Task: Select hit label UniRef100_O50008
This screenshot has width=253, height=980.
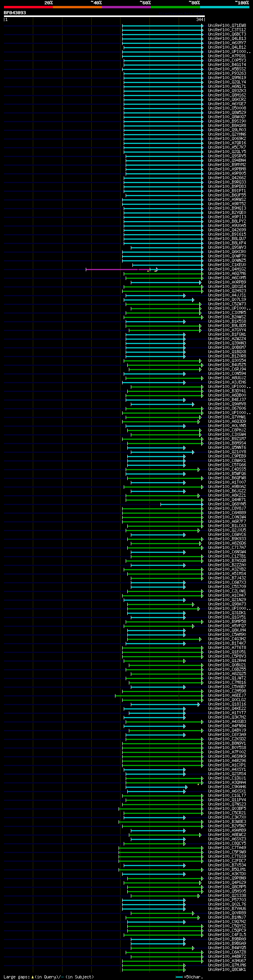Action: coord(227,108)
